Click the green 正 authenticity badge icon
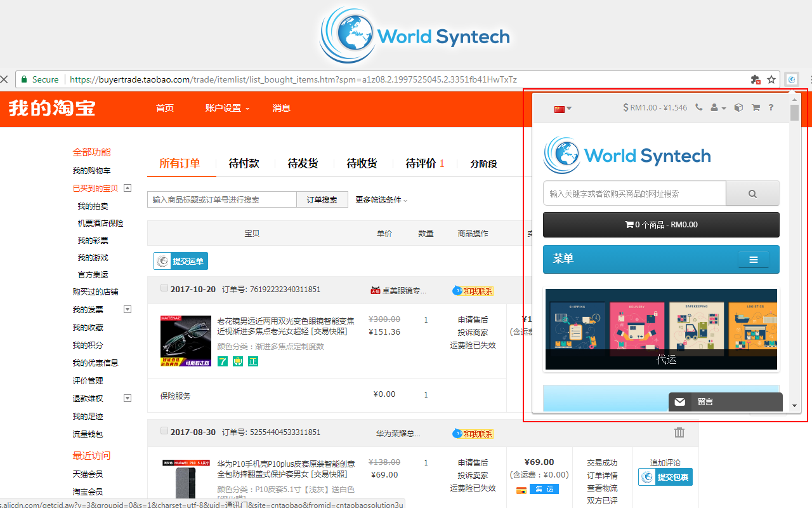Screen dimensions: 812x508 coord(253,361)
